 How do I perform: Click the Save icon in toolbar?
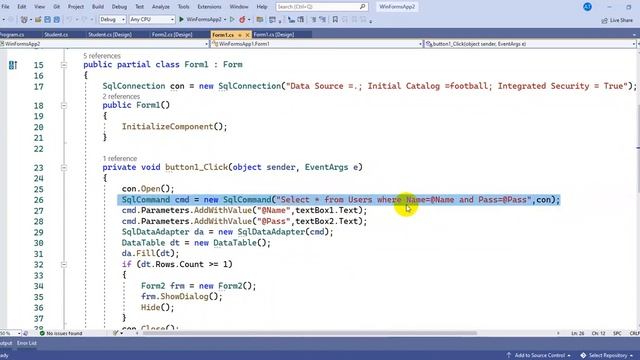47,19
